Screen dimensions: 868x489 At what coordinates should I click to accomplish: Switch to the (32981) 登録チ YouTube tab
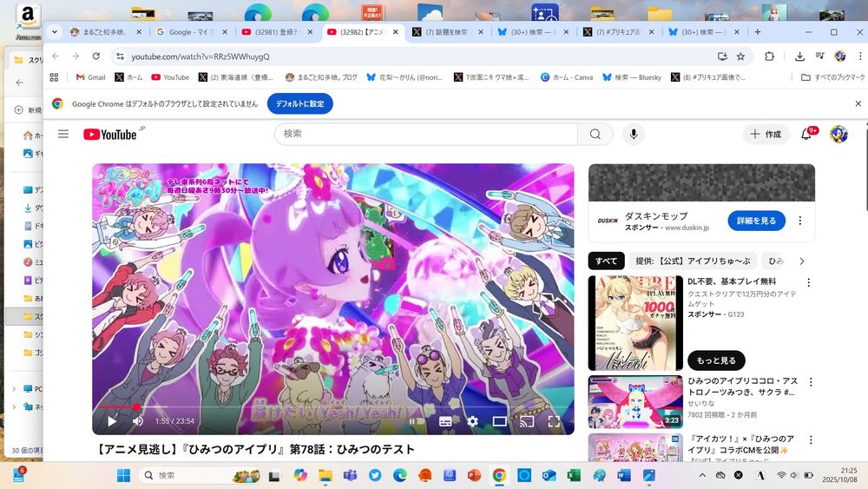[277, 32]
